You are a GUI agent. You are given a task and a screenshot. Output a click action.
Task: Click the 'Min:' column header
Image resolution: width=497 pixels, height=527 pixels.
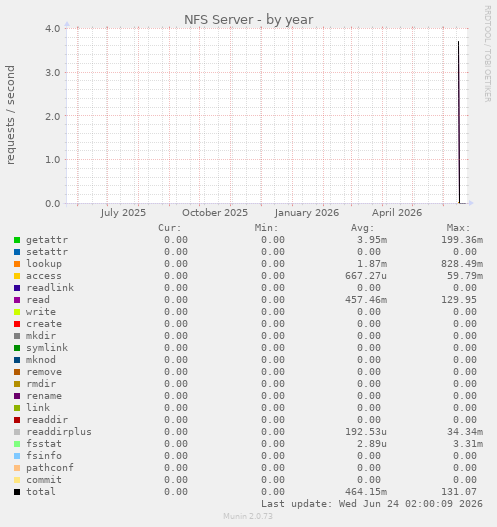266,228
